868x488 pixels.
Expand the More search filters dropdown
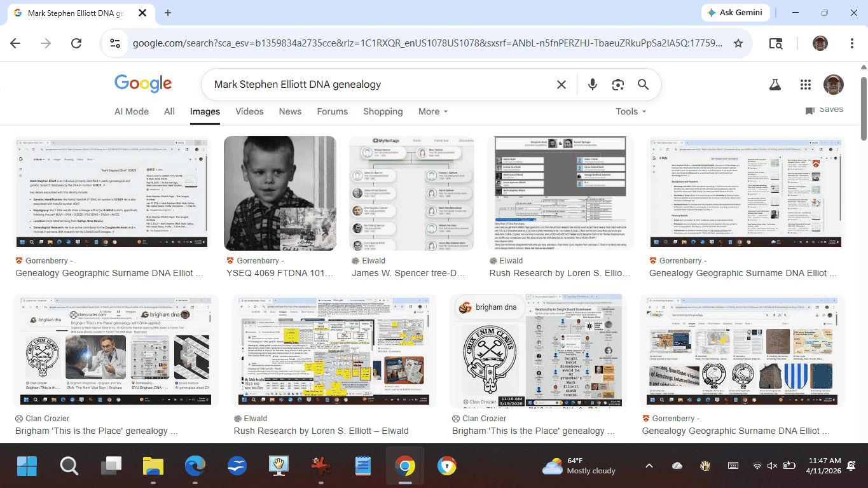click(432, 111)
